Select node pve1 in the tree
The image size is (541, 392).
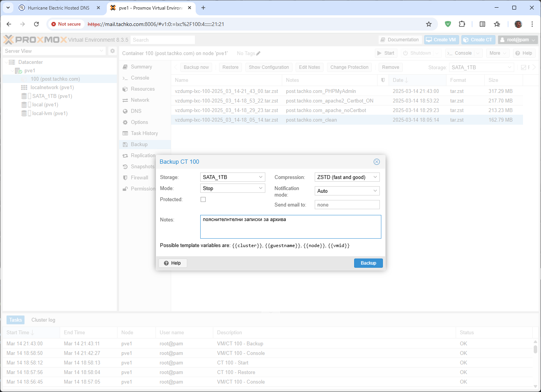pos(30,70)
